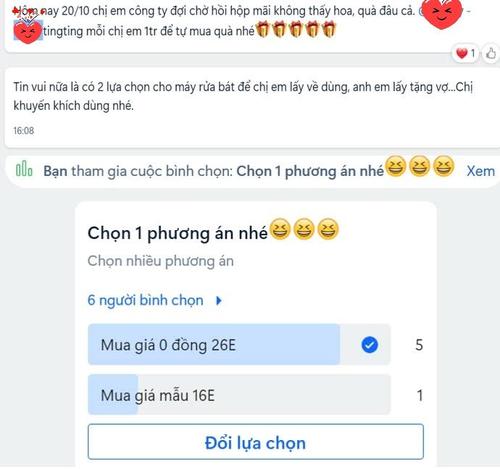Click the 'Đổi lựa chọn' button

coord(256,442)
